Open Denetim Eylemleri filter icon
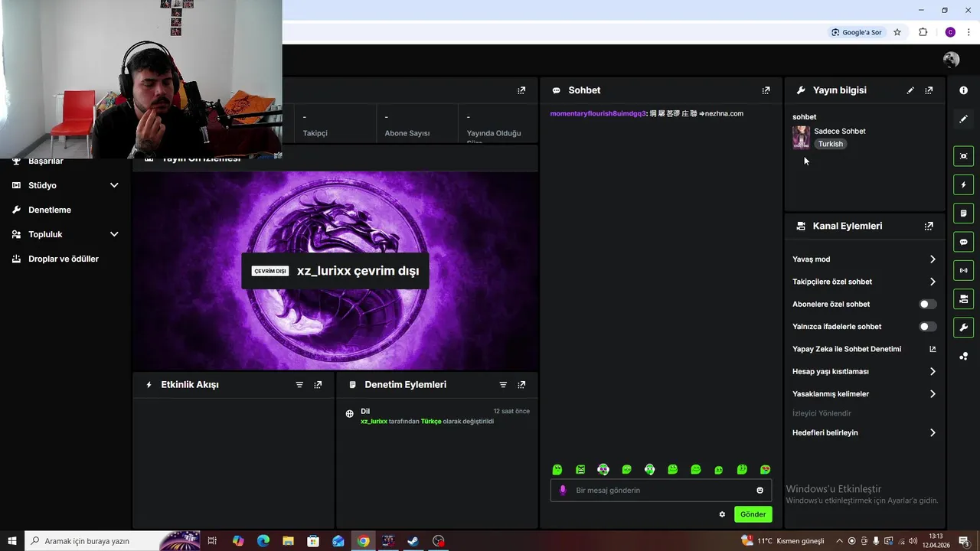This screenshot has height=551, width=980. (x=503, y=385)
